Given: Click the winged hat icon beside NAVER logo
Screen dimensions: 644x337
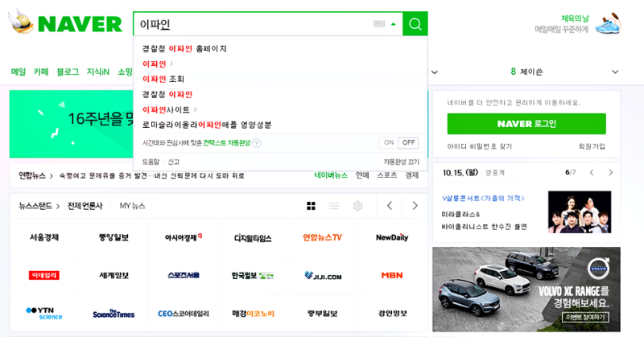Looking at the screenshot, I should (x=20, y=22).
